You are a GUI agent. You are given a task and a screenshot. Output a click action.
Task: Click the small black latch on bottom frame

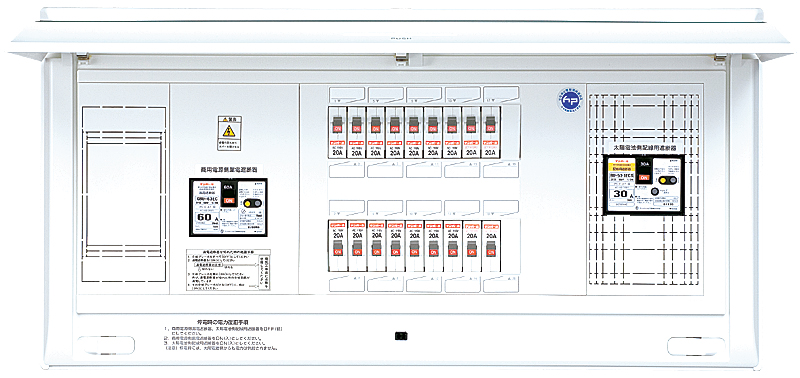coord(401,336)
